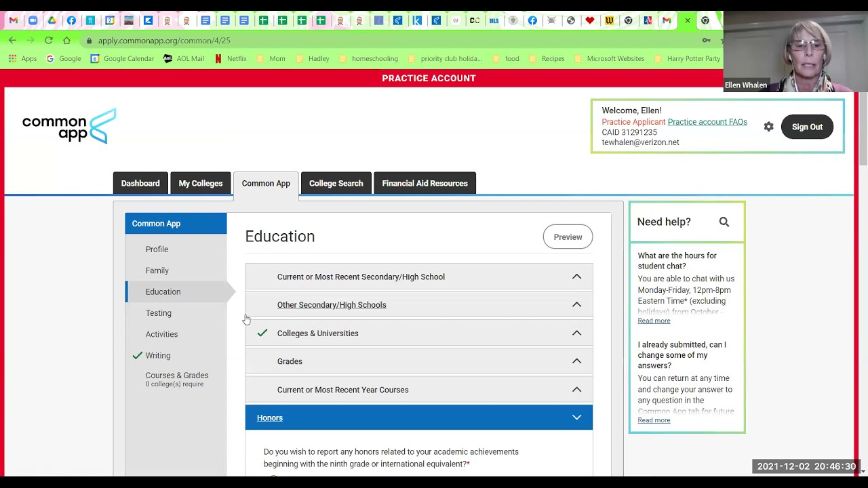868x488 pixels.
Task: Expand Current or Most Recent Year Courses
Action: click(418, 390)
